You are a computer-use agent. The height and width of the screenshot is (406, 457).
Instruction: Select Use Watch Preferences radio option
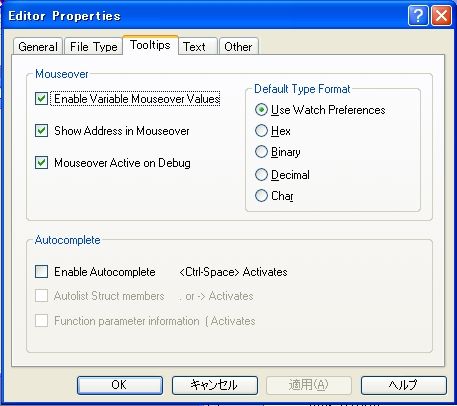tap(261, 110)
